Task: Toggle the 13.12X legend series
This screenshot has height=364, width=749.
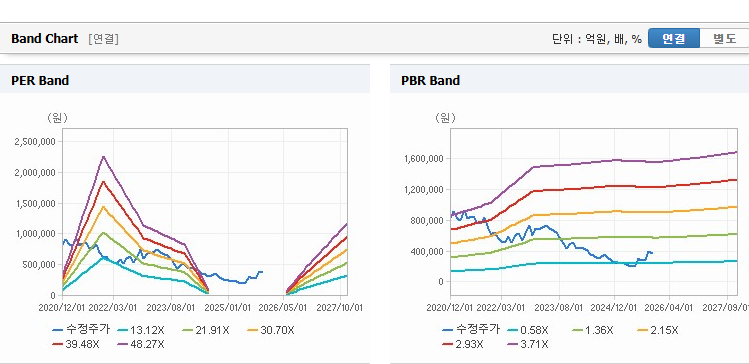Action: tap(141, 330)
